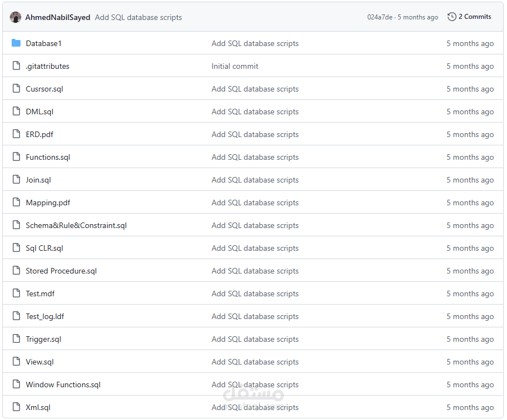Viewport: 507px width, 420px height.
Task: Click the file icon beside Cusrsor.sql
Action: click(x=16, y=89)
